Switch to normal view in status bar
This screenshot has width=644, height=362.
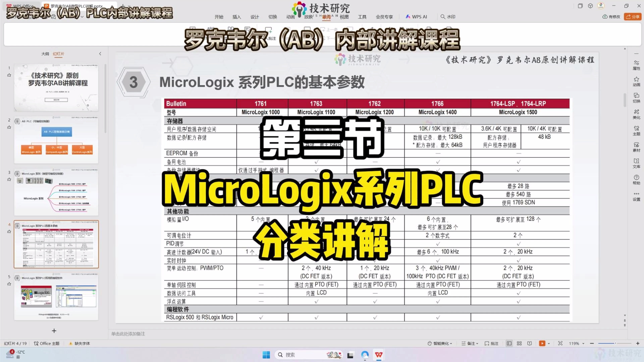click(x=509, y=343)
